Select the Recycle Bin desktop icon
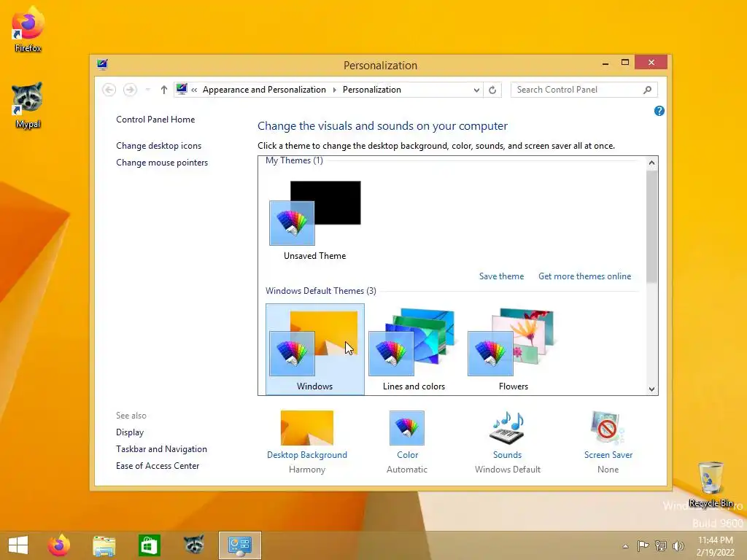 [x=711, y=484]
